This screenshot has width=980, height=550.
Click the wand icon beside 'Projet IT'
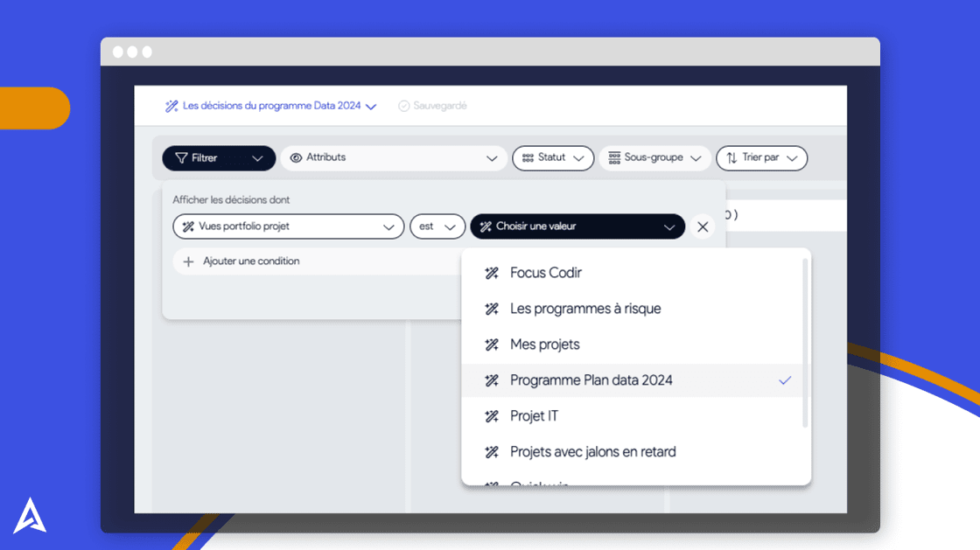(x=492, y=416)
